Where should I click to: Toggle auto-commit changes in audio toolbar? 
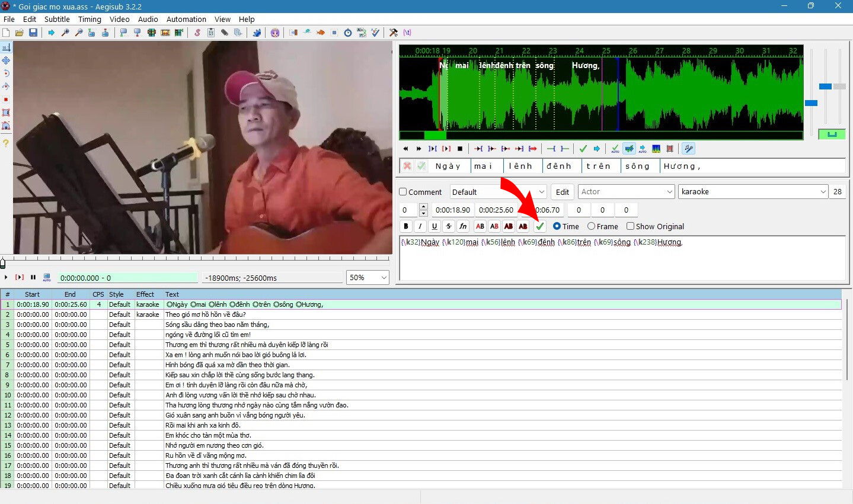(615, 149)
